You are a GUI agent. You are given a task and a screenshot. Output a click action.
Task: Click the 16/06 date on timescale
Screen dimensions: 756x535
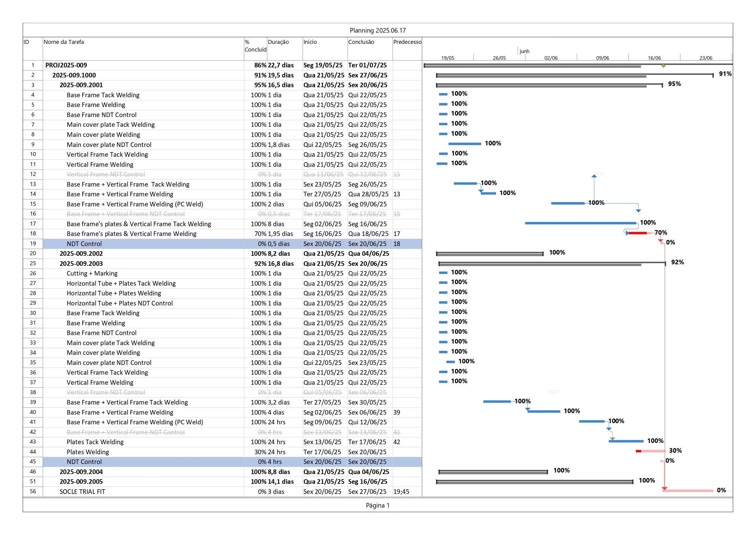[654, 58]
